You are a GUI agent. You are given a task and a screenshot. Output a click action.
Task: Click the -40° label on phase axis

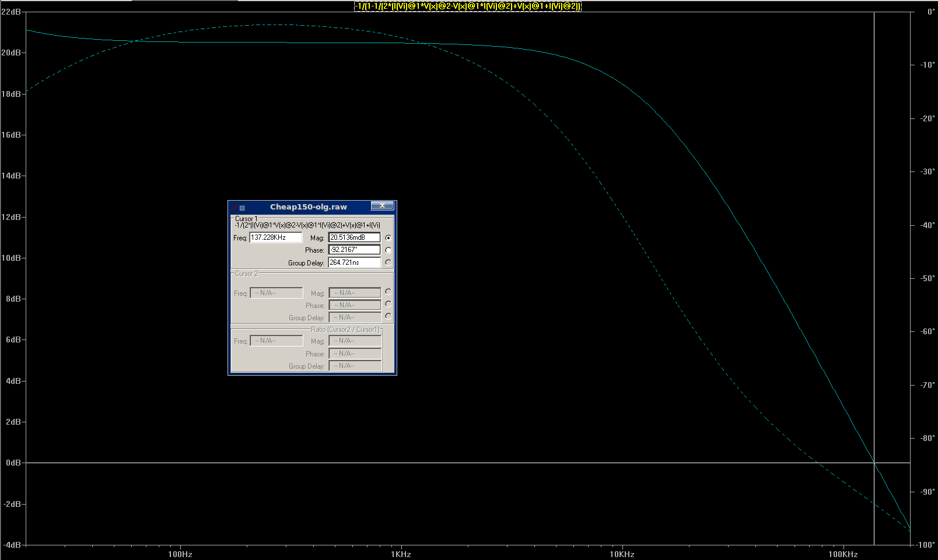click(928, 225)
